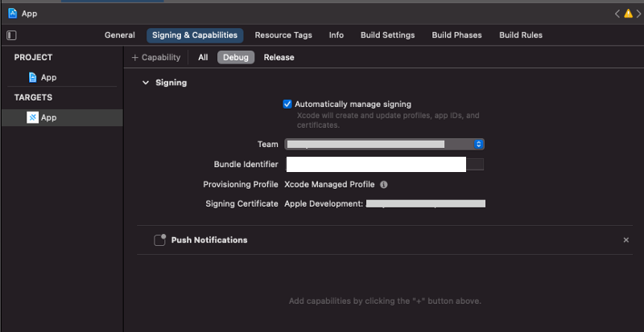This screenshot has height=332, width=644.
Task: Click the Bundle Identifier field
Action: coord(385,164)
